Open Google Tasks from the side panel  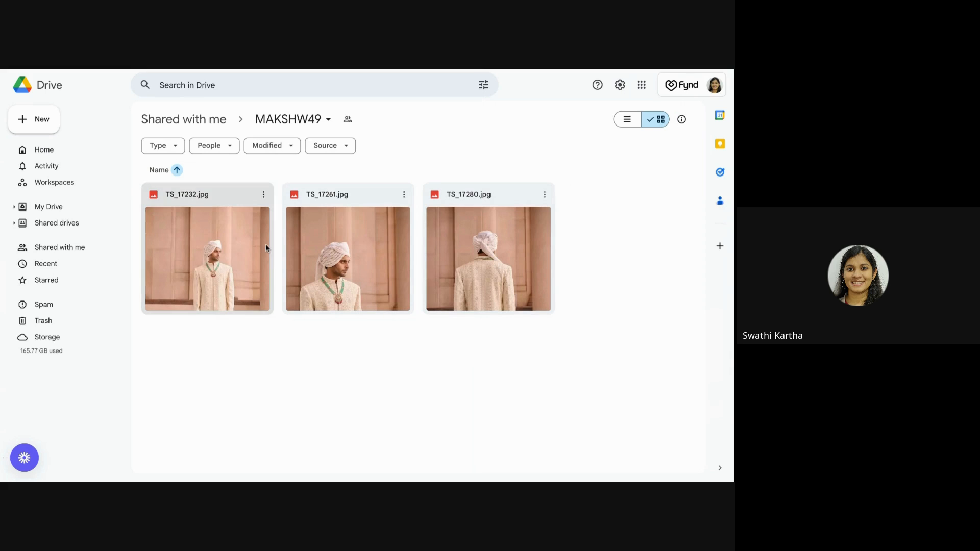pos(720,172)
